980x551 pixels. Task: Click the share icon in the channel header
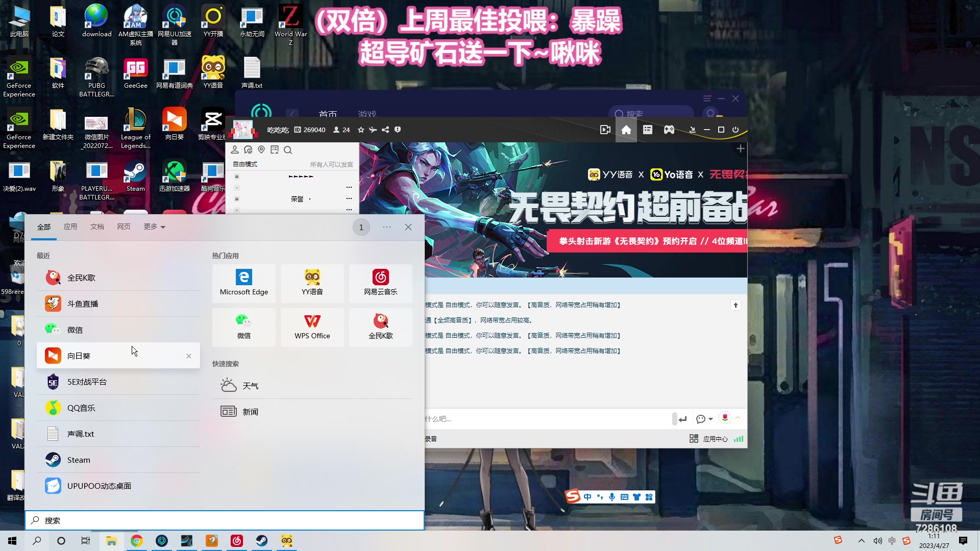coord(386,130)
